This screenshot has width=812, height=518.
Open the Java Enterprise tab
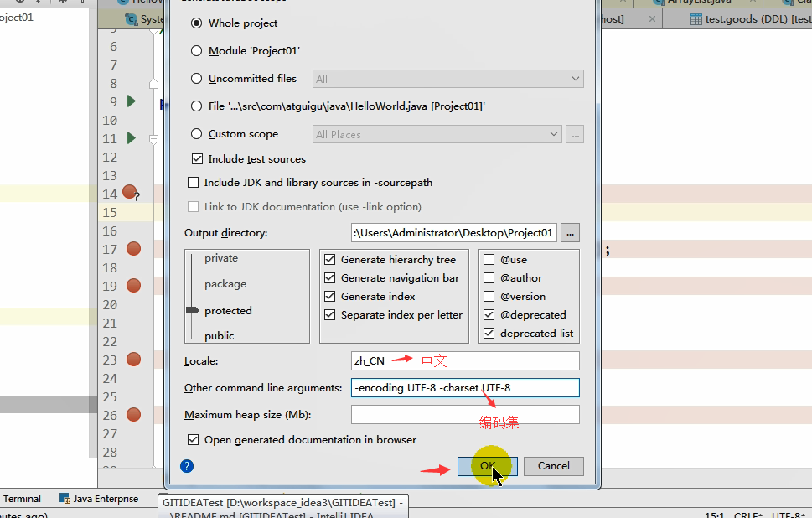99,499
